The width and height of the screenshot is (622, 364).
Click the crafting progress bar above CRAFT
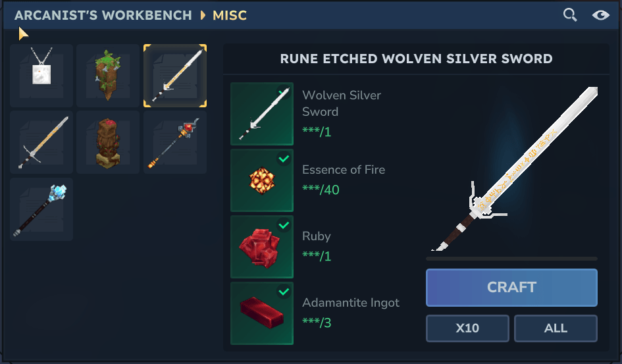coord(511,259)
